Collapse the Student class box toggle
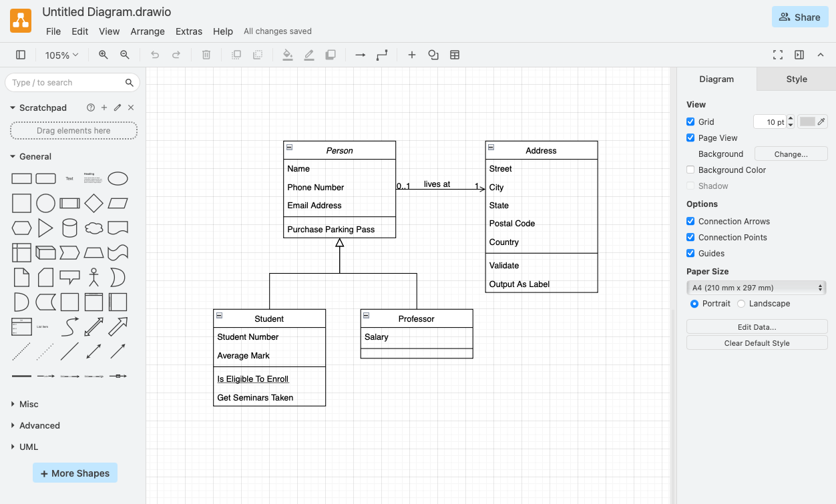This screenshot has height=504, width=836. click(x=220, y=315)
